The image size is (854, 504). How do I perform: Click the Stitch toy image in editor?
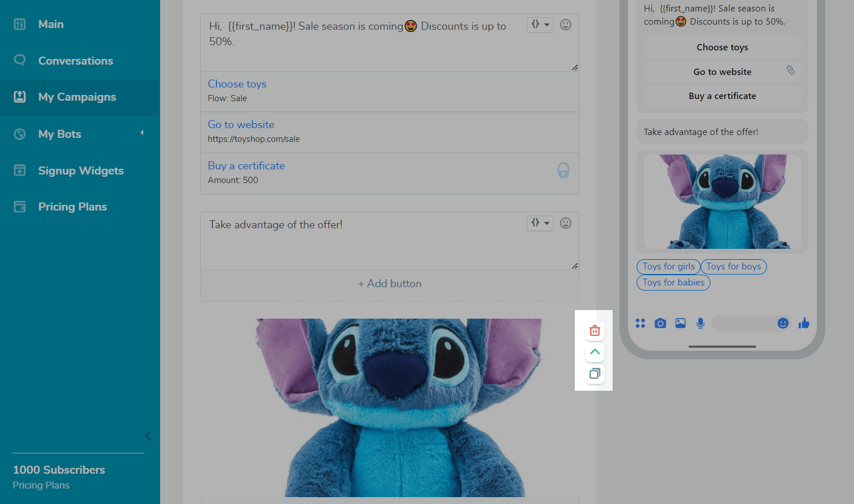(x=399, y=407)
